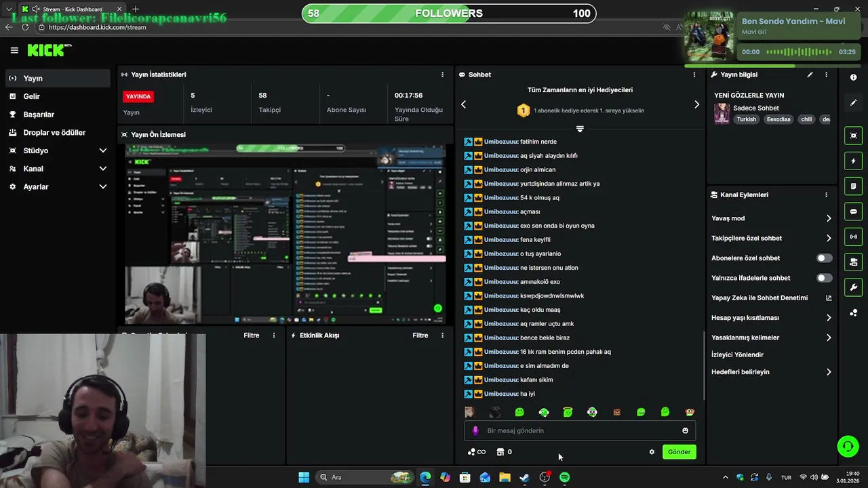Open the shop icon showing 0
Screen dimensions: 868x488
[504, 452]
